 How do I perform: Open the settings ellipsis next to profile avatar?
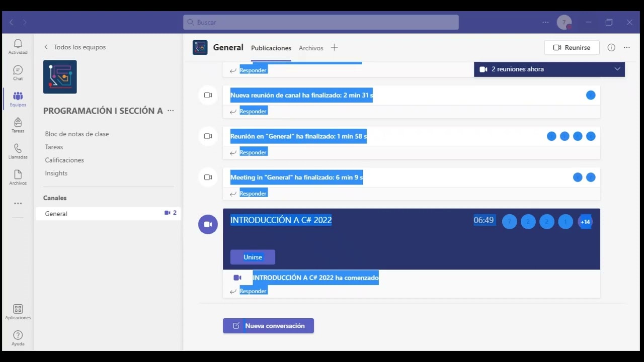(x=545, y=22)
